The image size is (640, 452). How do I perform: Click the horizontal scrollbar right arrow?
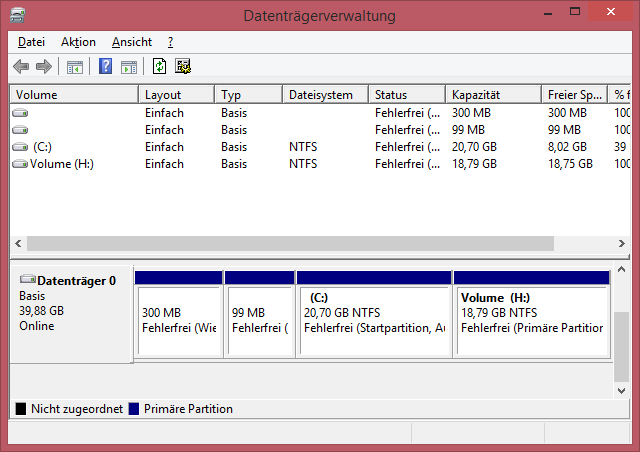pos(622,244)
